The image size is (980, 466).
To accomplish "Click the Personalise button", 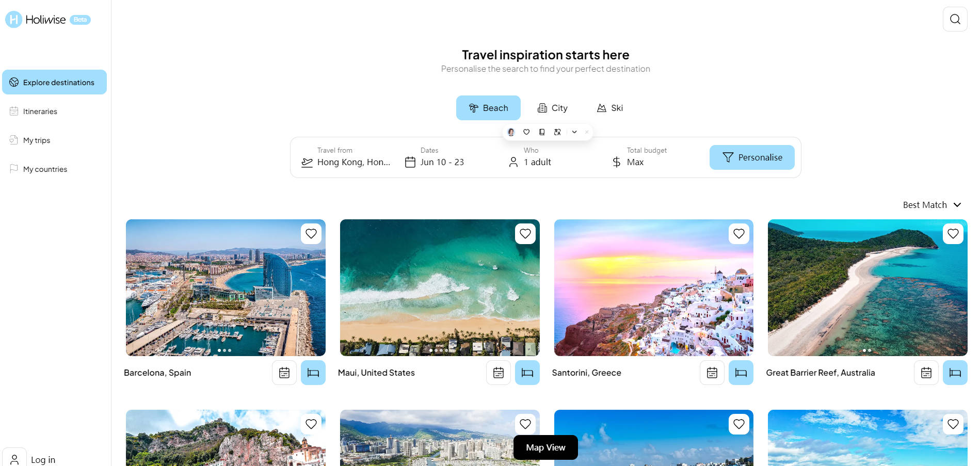I will [751, 157].
